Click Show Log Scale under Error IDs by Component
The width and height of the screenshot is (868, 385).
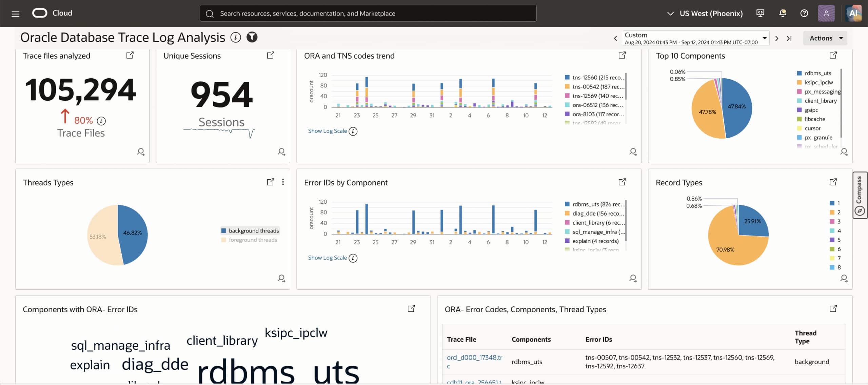(327, 258)
